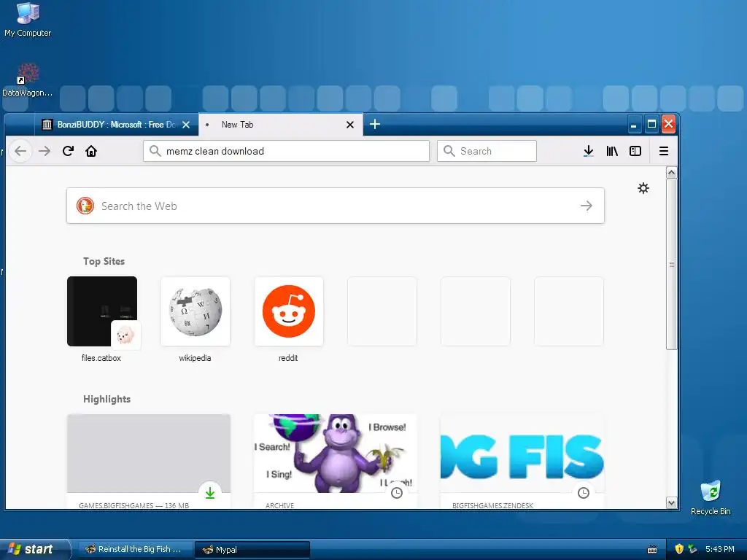
Task: Open the games.bigfishgames download highlight card
Action: [149, 462]
